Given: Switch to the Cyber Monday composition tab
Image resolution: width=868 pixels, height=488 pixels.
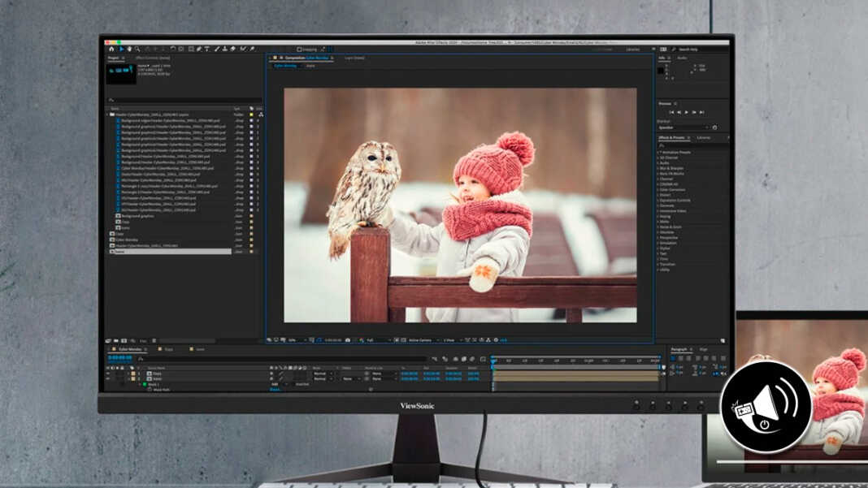Looking at the screenshot, I should (286, 64).
